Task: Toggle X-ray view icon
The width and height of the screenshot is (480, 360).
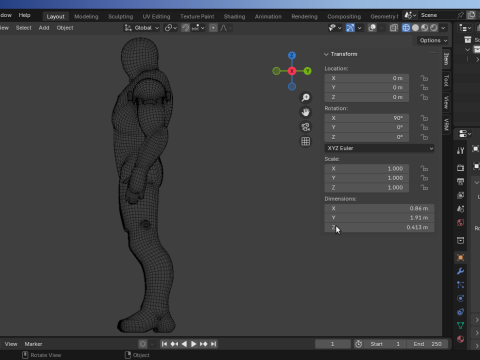Action: pos(394,28)
